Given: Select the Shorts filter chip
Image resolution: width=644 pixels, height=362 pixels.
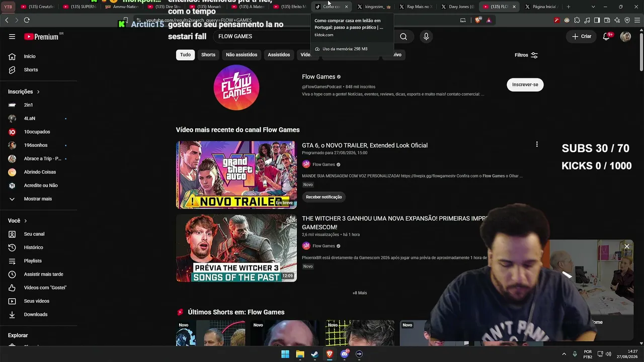Looking at the screenshot, I should (208, 55).
